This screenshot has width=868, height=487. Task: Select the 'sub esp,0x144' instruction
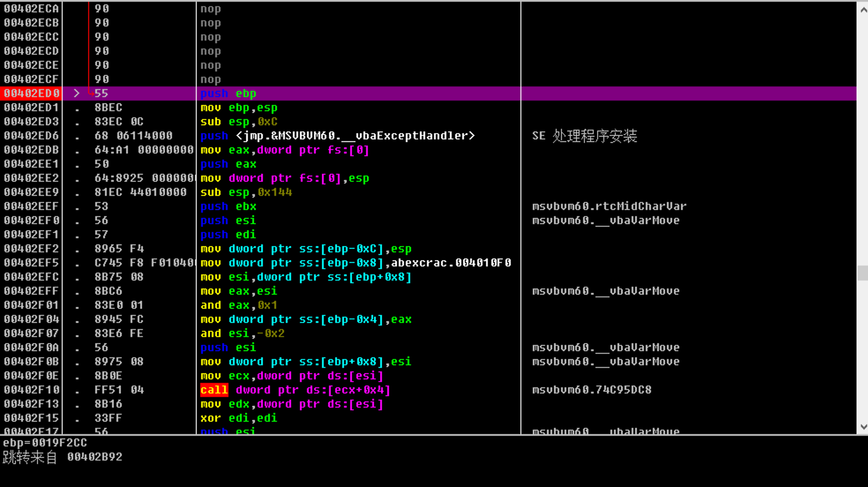pyautogui.click(x=246, y=192)
